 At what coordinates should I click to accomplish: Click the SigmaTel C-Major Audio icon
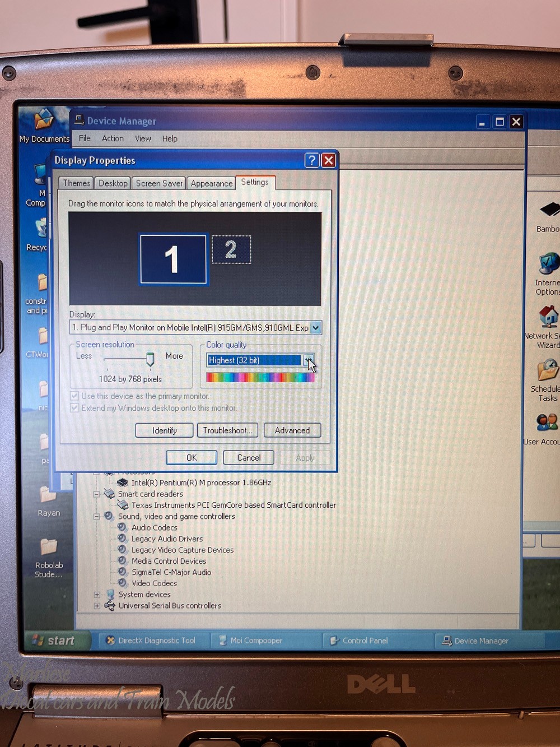pyautogui.click(x=123, y=572)
